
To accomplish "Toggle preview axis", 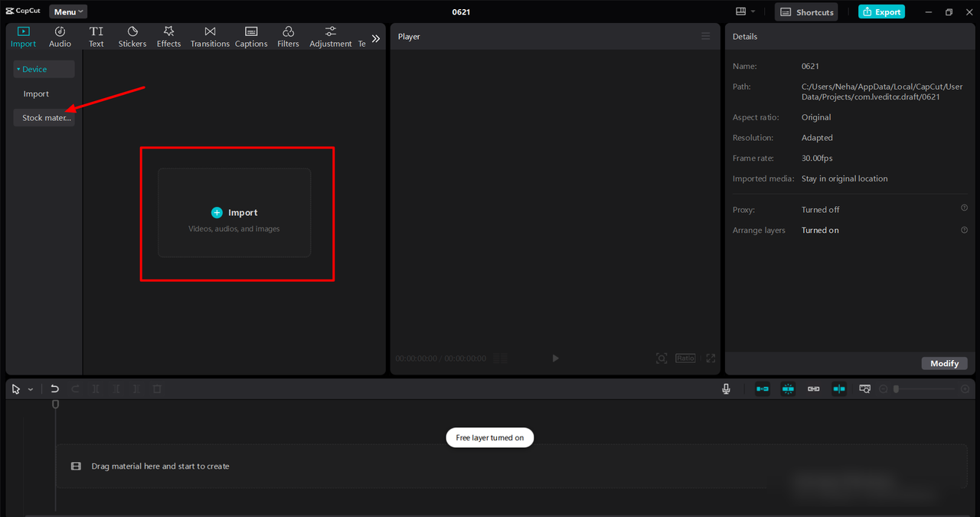I will (x=839, y=389).
